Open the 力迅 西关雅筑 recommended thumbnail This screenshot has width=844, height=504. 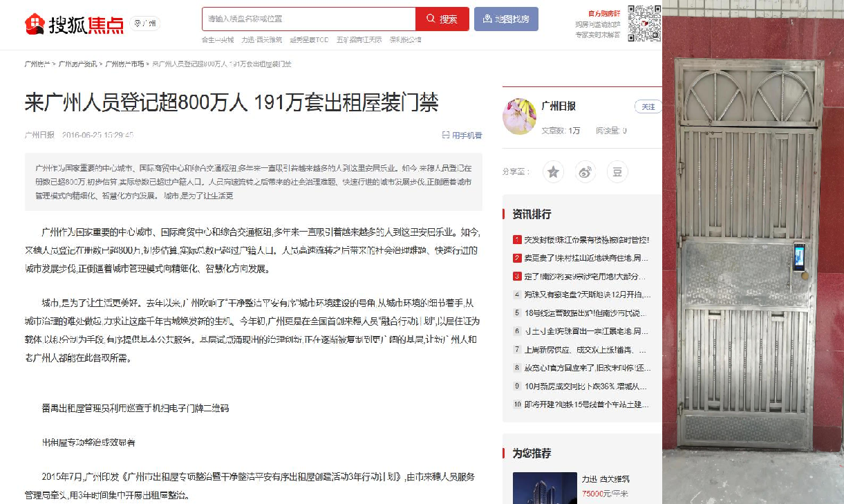pos(545,488)
